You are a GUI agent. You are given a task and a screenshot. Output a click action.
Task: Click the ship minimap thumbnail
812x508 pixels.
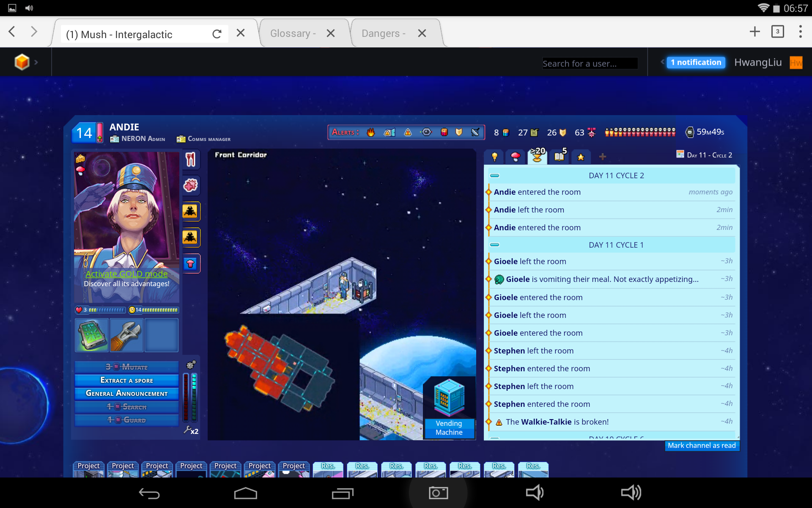click(x=279, y=368)
